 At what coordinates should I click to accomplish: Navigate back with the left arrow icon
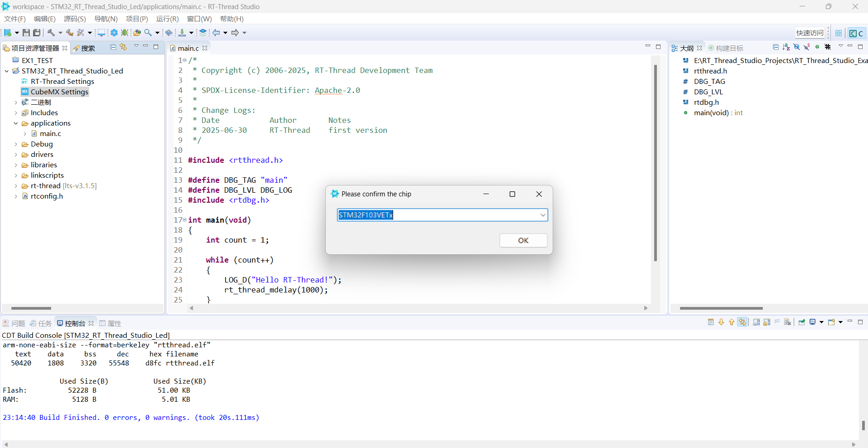(216, 33)
